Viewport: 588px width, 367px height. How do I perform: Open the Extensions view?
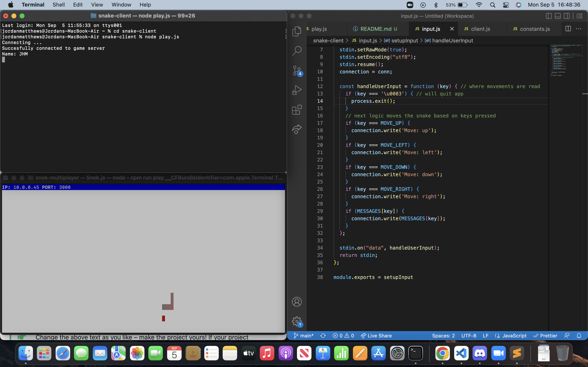297,109
